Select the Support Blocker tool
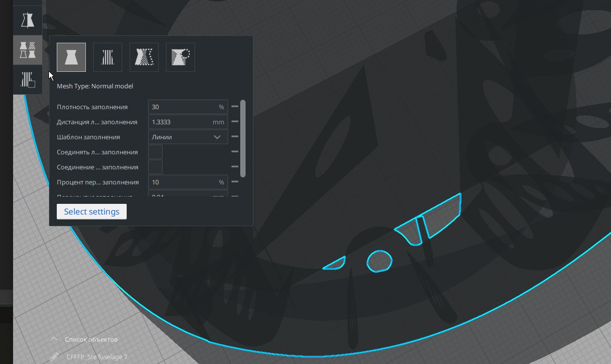Image resolution: width=611 pixels, height=364 pixels. coord(28,79)
